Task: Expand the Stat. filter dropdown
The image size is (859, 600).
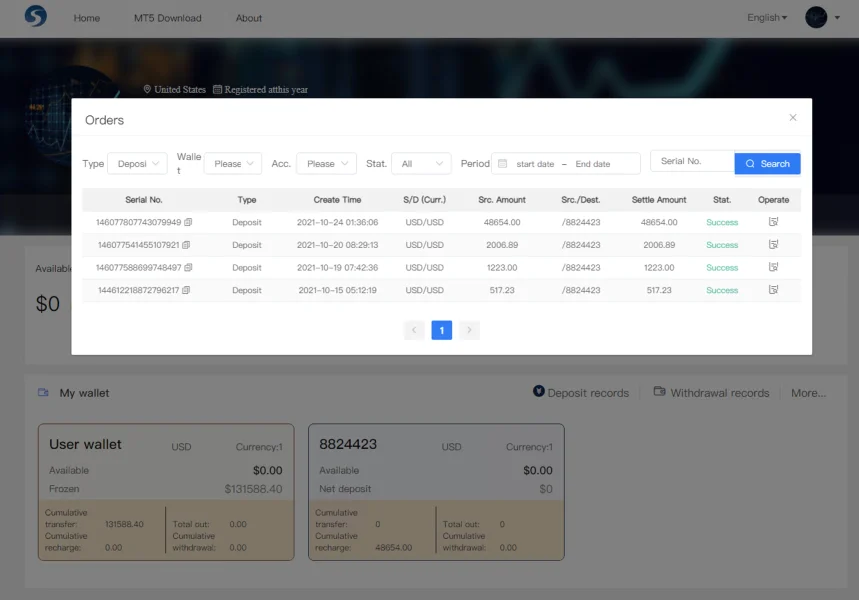Action: click(421, 164)
